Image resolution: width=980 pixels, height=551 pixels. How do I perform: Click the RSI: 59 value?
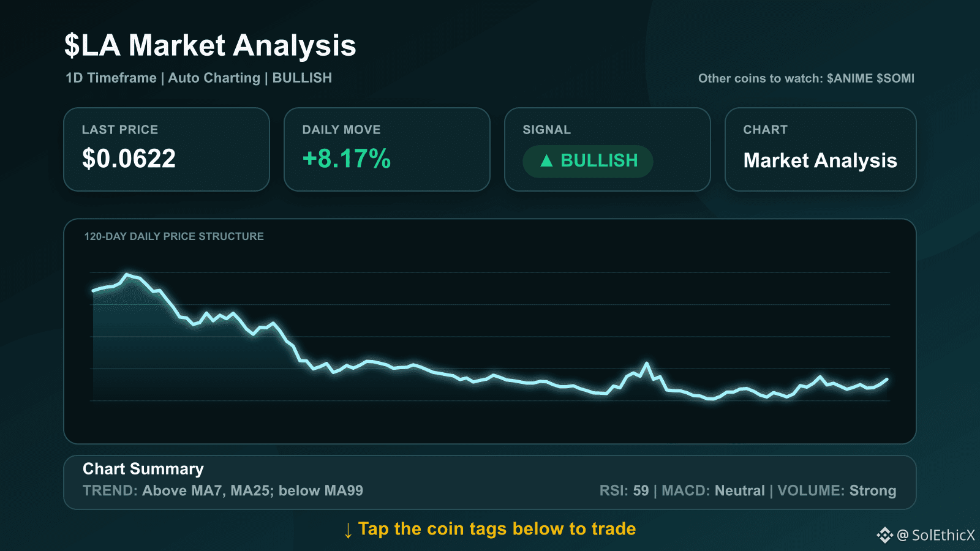624,491
